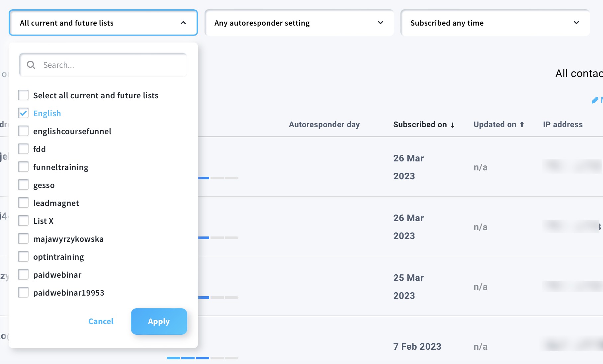Sort by the Autoresponder day column header
Screen dimensions: 603x364
tap(324, 125)
